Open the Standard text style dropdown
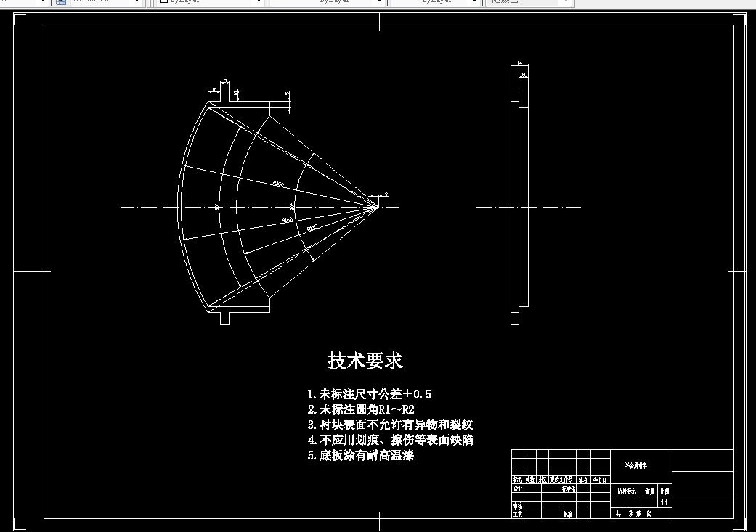 click(106, 2)
